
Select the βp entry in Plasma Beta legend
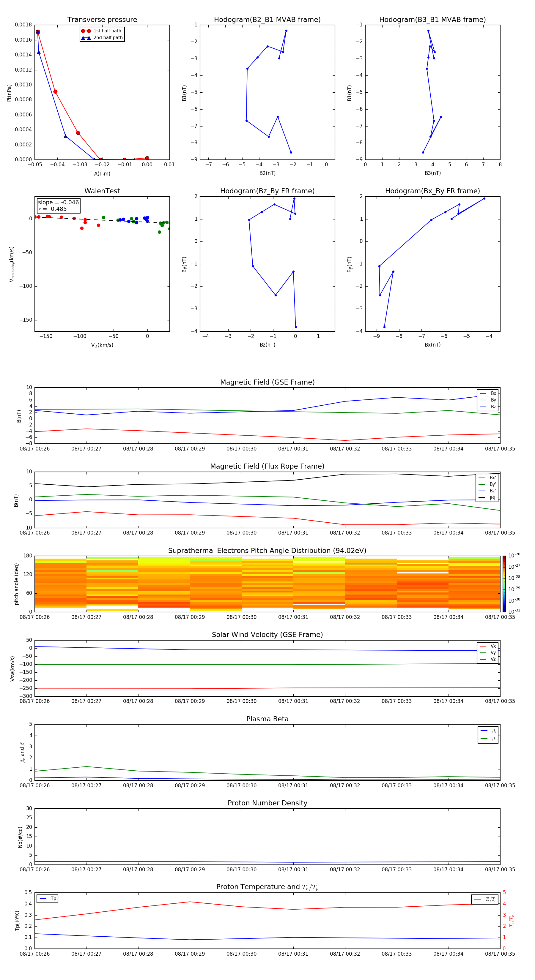tap(488, 731)
